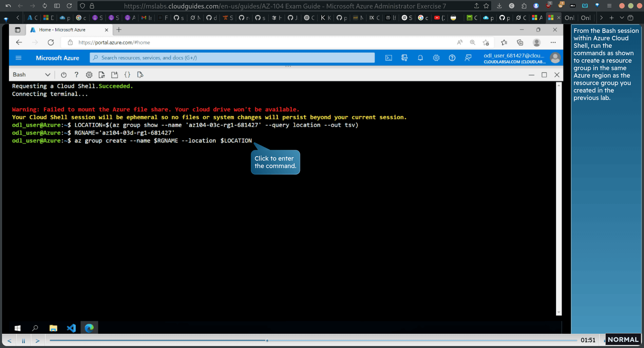Open Azure portal settings gear in header
Viewport: 644px width, 348px height.
(x=436, y=58)
